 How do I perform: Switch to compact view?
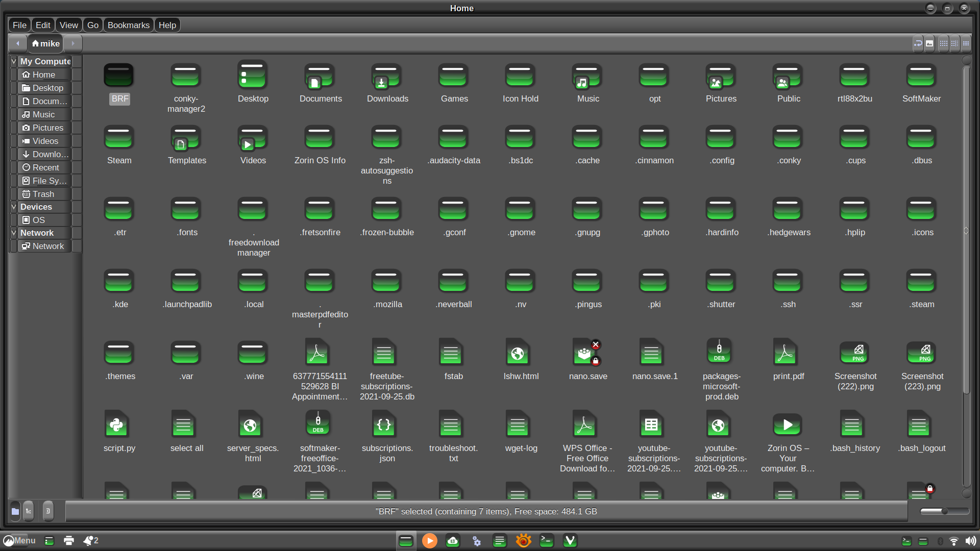pos(966,43)
